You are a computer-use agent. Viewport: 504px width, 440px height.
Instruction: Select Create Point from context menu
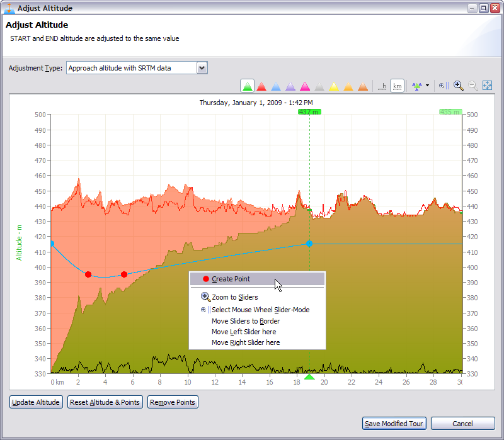coord(231,279)
